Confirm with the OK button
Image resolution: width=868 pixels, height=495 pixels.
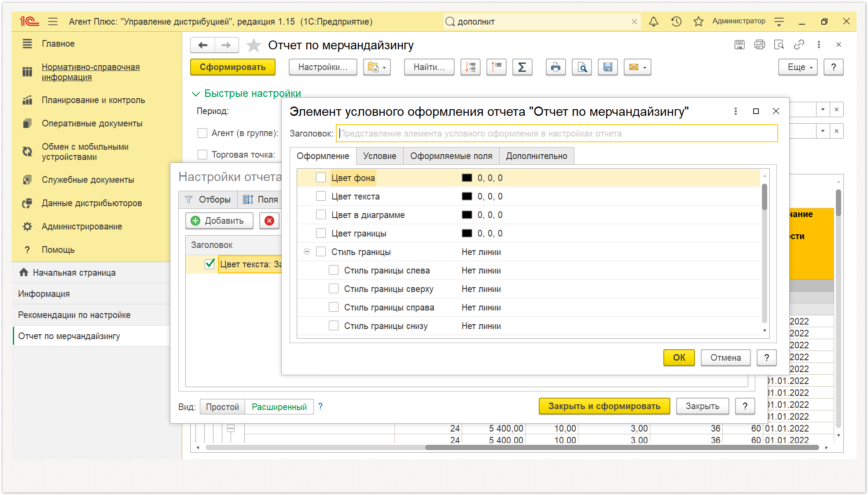(679, 358)
